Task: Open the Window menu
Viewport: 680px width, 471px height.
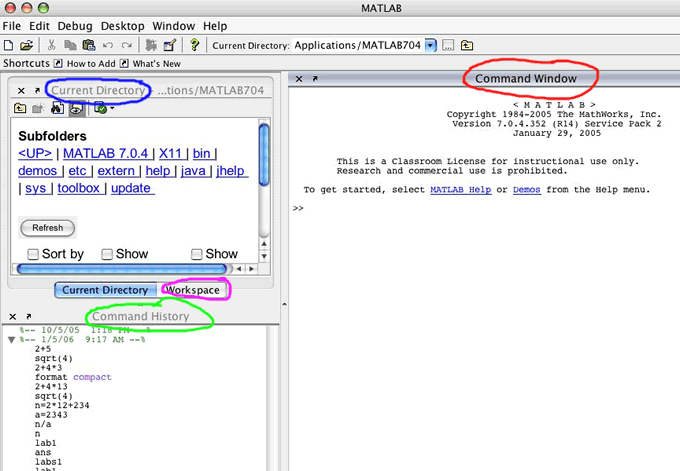Action: 173,26
